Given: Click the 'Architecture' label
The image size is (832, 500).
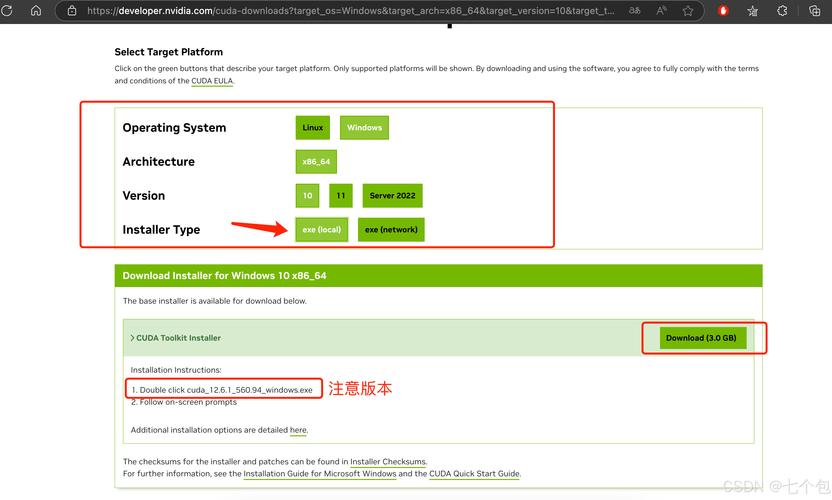Looking at the screenshot, I should 159,161.
